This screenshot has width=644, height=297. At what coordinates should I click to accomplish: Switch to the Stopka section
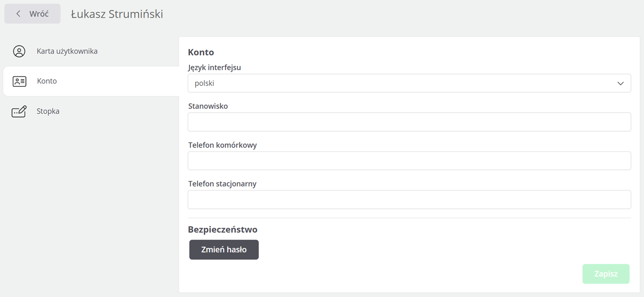point(48,111)
